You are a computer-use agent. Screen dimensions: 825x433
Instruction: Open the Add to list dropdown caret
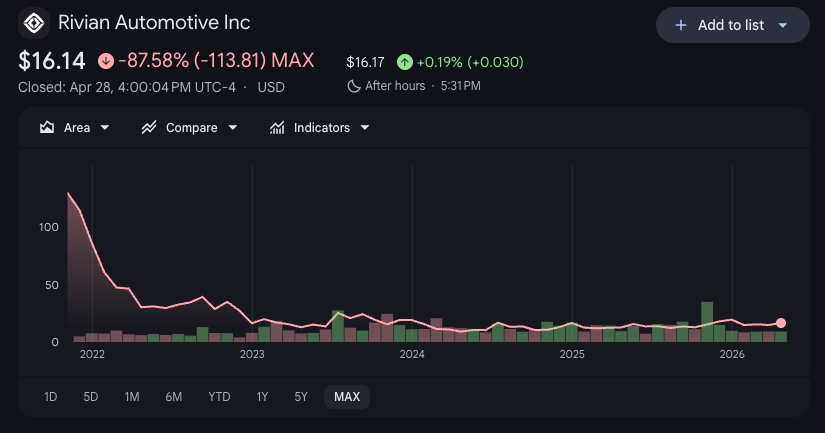(x=782, y=25)
